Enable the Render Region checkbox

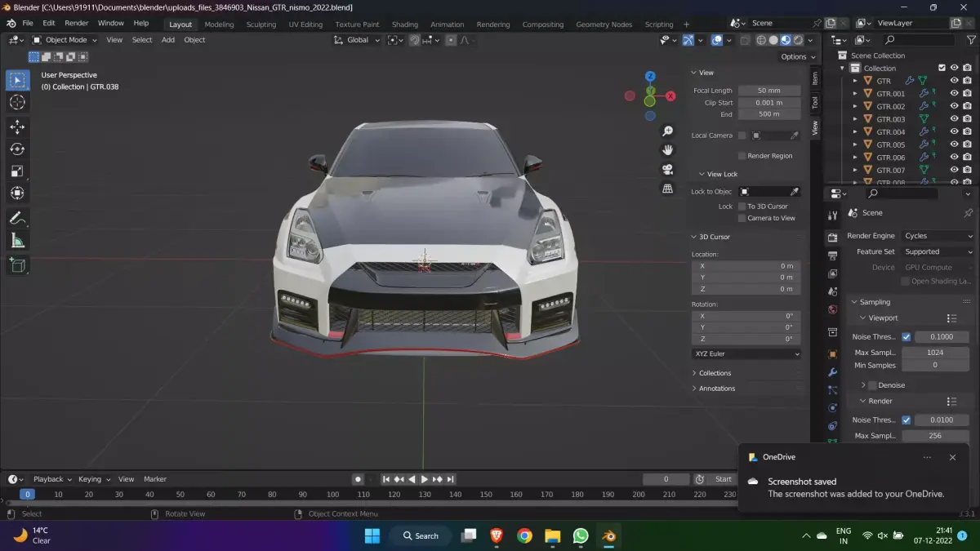[x=742, y=155]
